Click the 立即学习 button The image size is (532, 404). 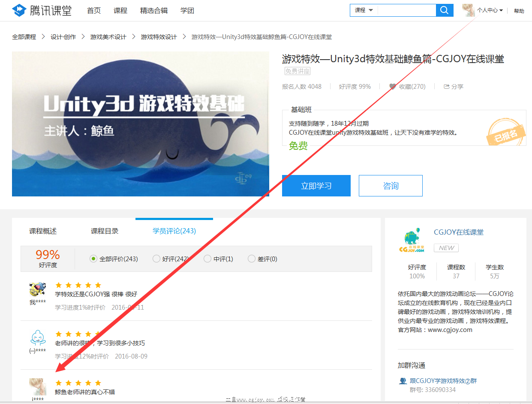point(316,185)
